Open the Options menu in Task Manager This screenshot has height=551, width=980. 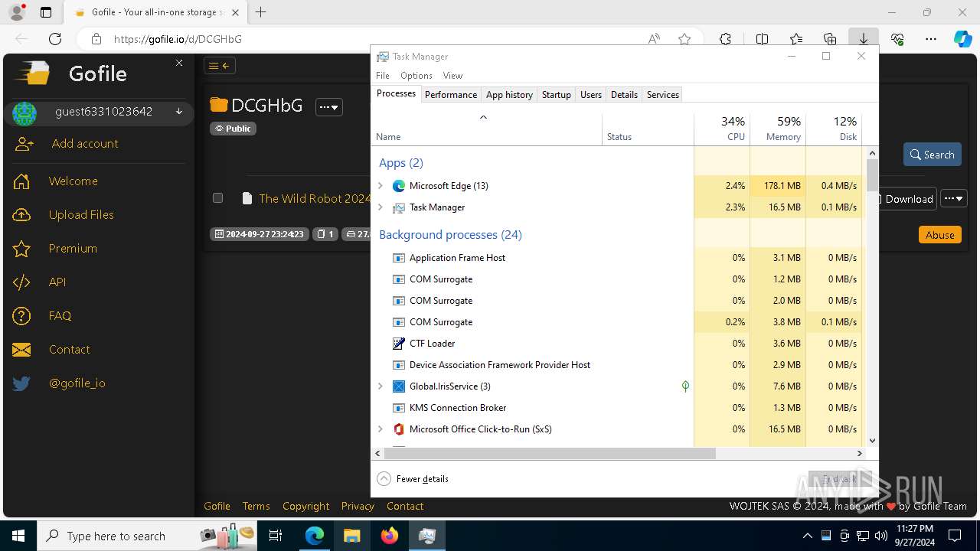pyautogui.click(x=416, y=76)
